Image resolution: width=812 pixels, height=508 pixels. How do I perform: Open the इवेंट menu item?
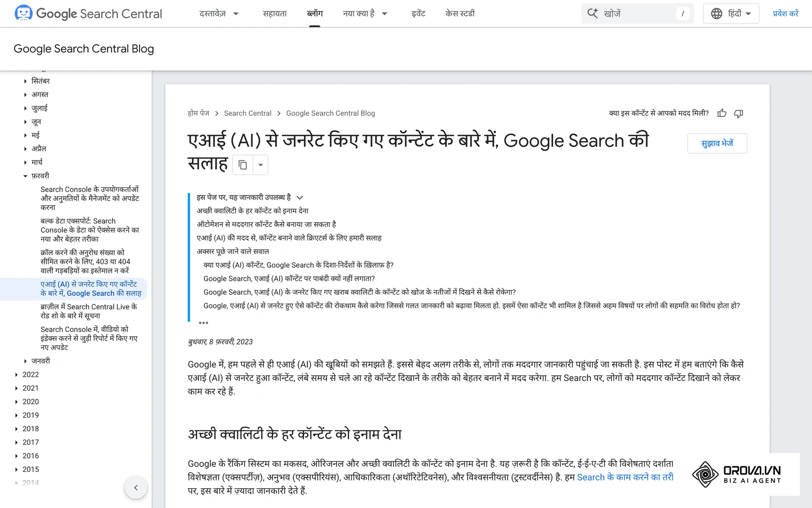click(418, 14)
